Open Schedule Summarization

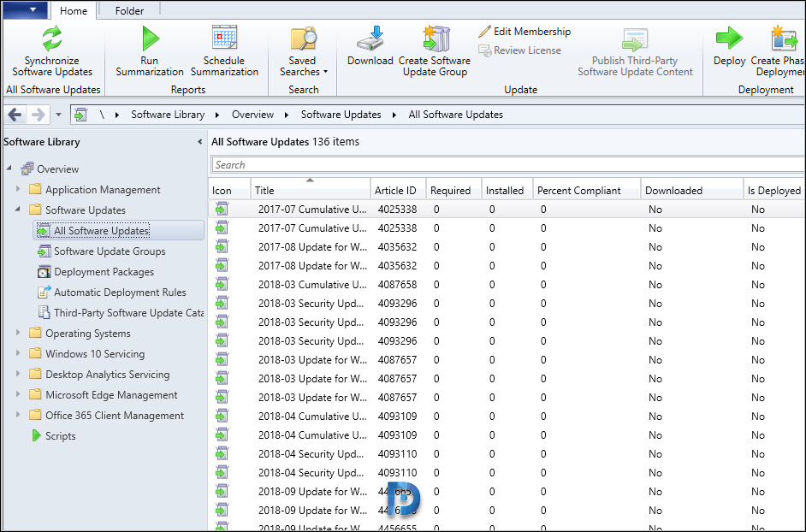[x=224, y=51]
